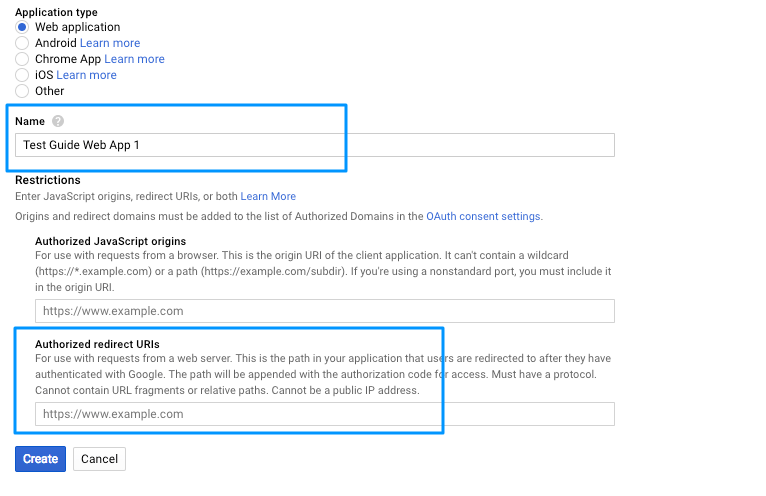Click the Authorized JavaScript origins heading
The image size is (766, 496).
[x=110, y=241]
